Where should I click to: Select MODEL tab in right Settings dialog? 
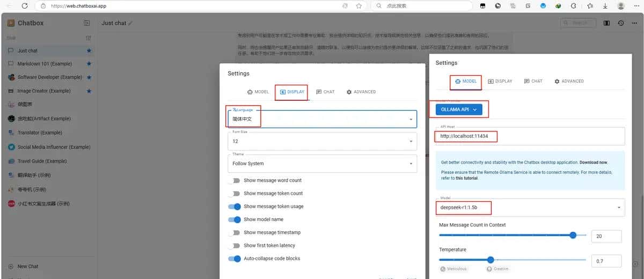tap(466, 81)
